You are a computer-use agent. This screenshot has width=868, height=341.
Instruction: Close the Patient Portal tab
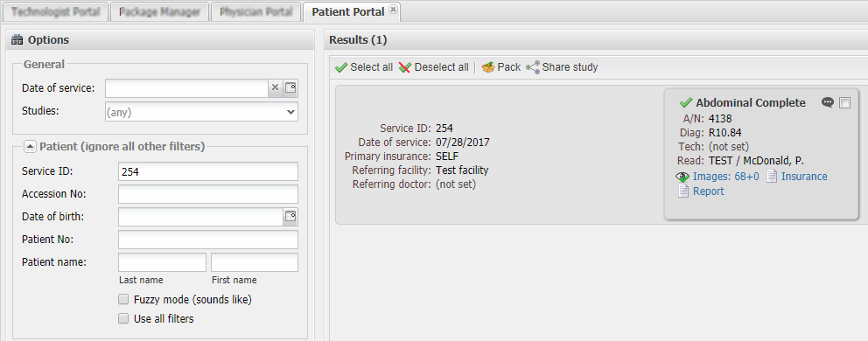point(393,10)
